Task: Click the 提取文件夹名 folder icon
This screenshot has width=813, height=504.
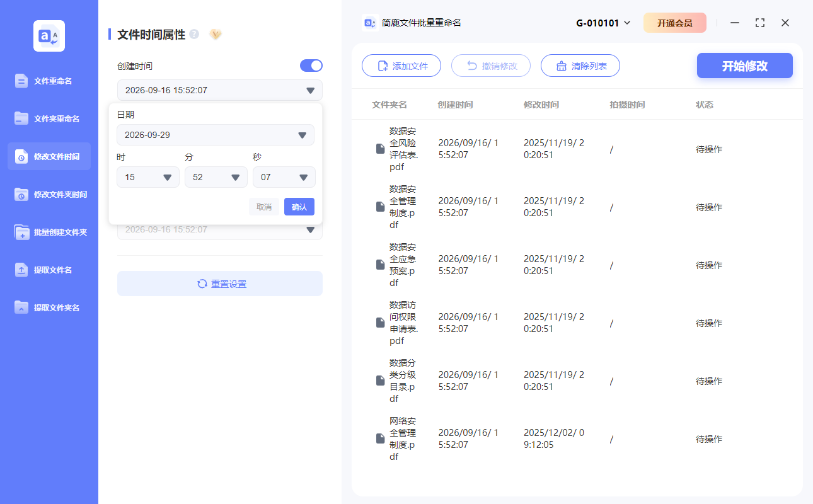Action: 21,307
